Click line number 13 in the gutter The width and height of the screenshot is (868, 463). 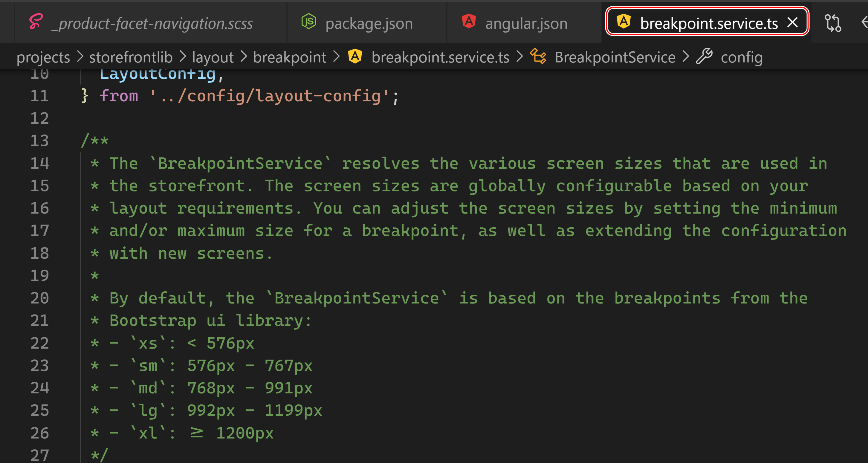(39, 141)
